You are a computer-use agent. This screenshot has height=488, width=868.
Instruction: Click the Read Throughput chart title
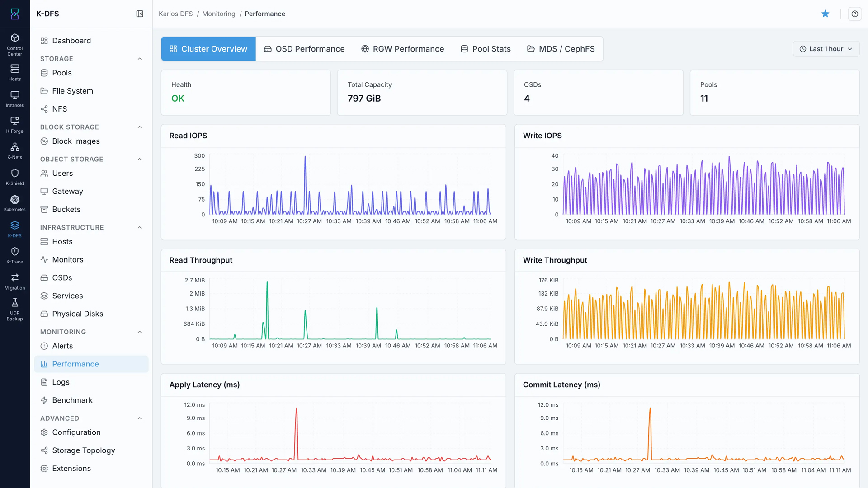click(201, 260)
